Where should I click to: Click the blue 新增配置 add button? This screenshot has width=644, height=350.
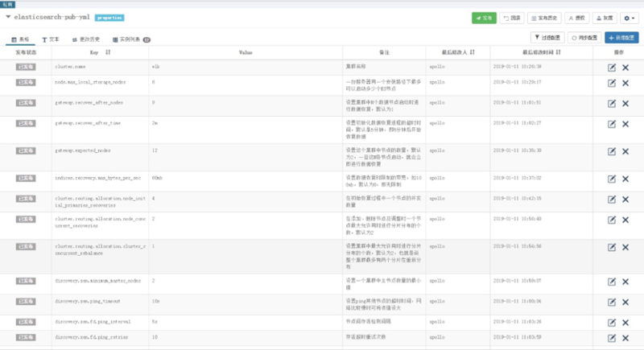tap(621, 38)
